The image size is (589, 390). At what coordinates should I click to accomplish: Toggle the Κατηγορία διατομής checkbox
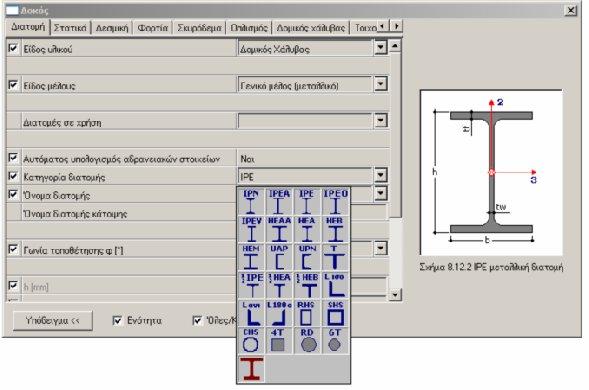coord(13,176)
